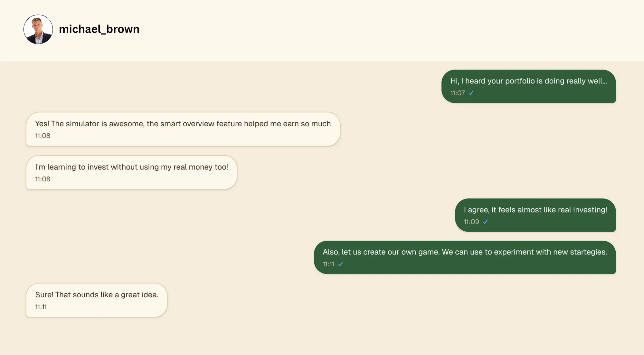Click the timestamp under the 'Sure!' message
Image resolution: width=644 pixels, height=355 pixels.
41,307
